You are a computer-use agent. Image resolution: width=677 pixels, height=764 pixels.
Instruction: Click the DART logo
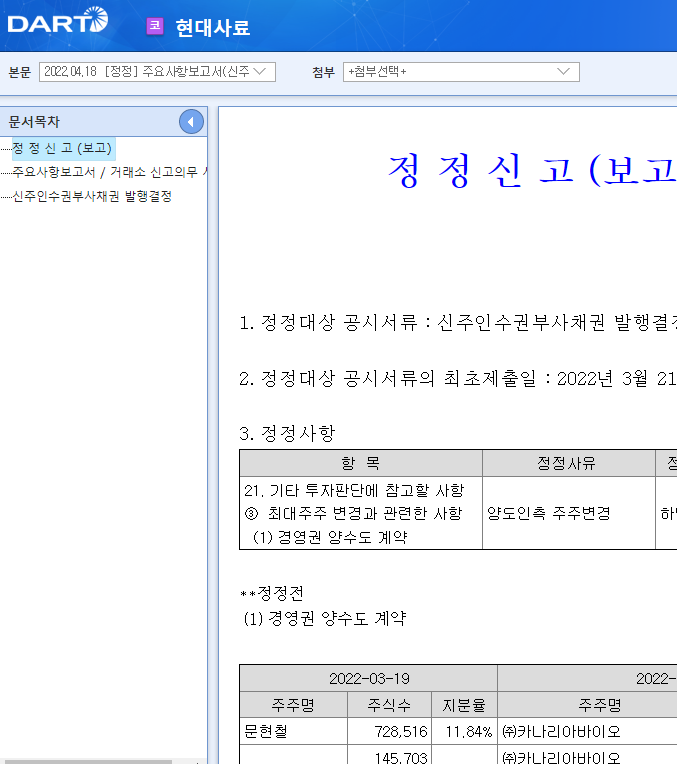[58, 20]
